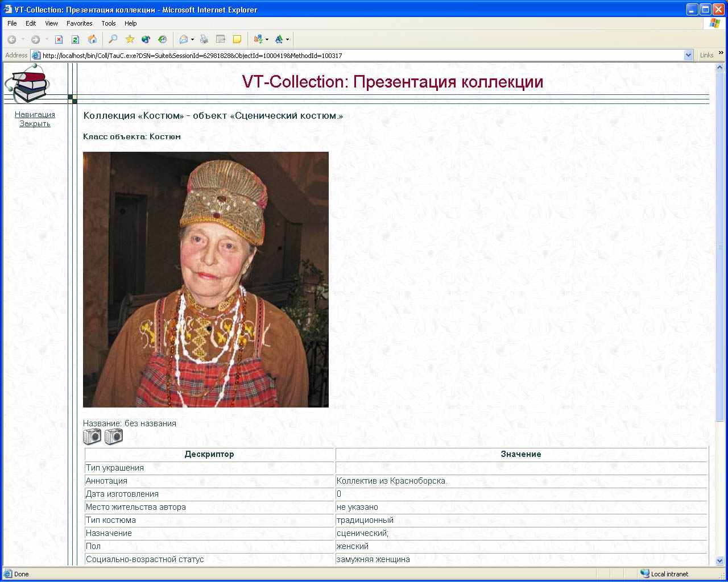Select the Социально-возрастной статус label
The height and width of the screenshot is (582, 728).
[145, 559]
